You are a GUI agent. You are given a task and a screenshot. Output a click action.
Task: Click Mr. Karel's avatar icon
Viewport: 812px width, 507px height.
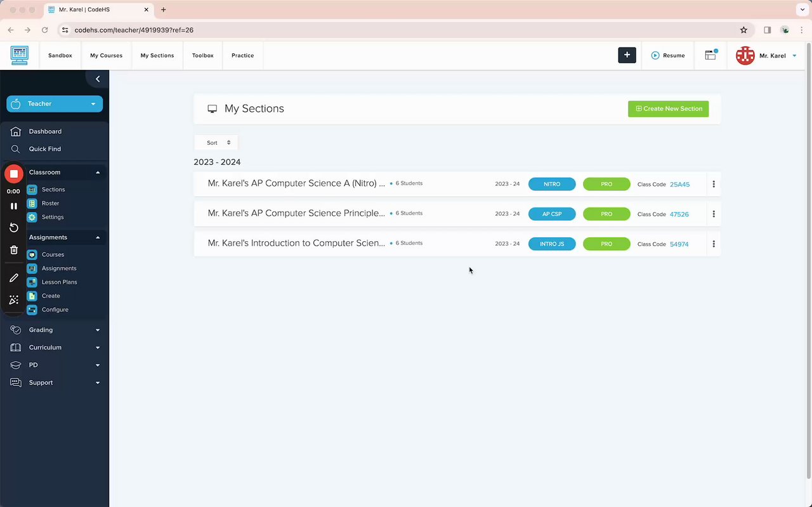(745, 56)
